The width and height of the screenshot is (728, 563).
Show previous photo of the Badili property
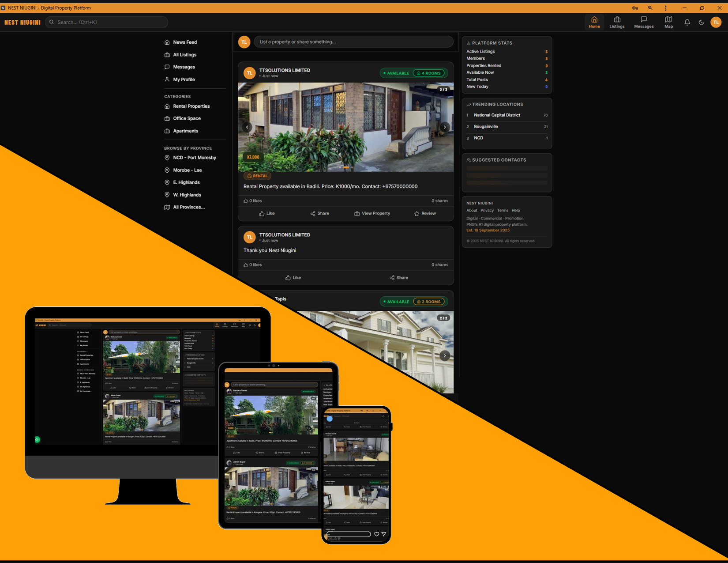click(247, 127)
